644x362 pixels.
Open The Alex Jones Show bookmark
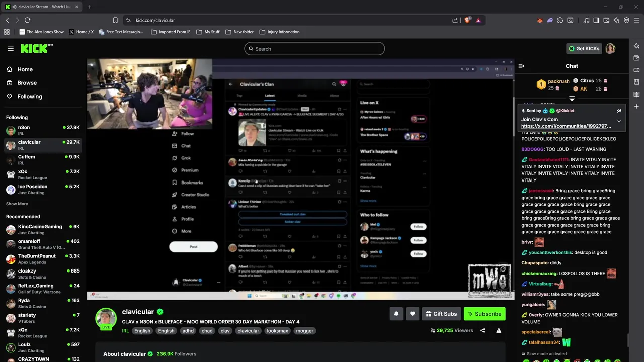[x=42, y=32]
